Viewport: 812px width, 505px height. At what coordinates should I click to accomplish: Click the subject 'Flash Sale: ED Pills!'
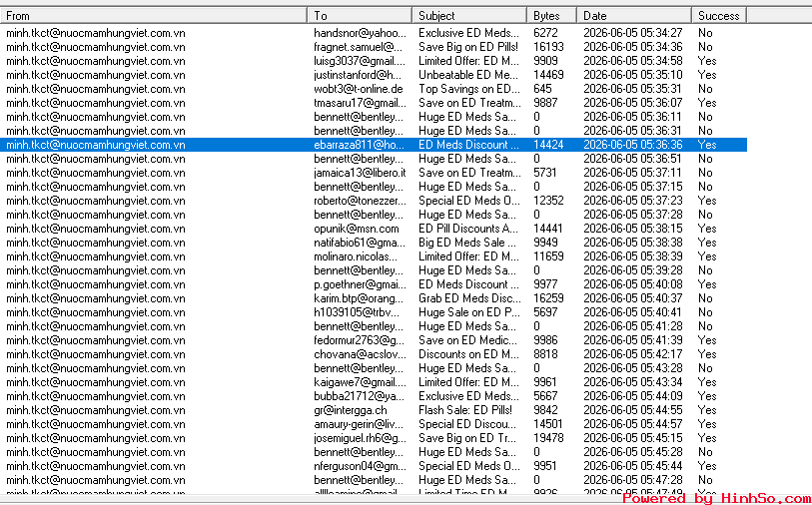coord(465,410)
